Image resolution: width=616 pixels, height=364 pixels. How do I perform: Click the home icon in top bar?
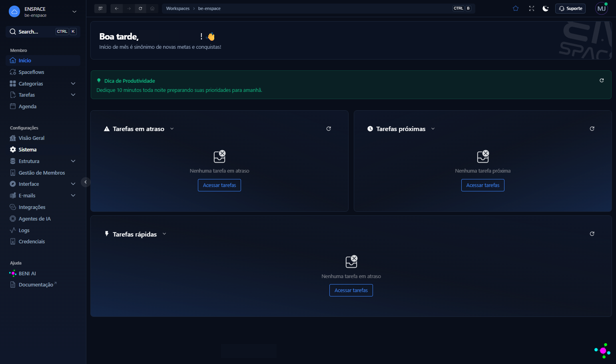(x=152, y=8)
